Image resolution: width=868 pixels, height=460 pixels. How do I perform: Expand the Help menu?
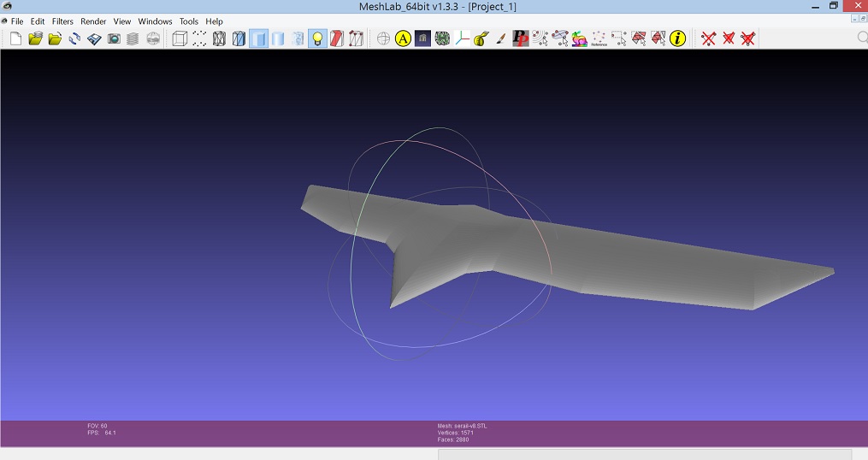214,21
